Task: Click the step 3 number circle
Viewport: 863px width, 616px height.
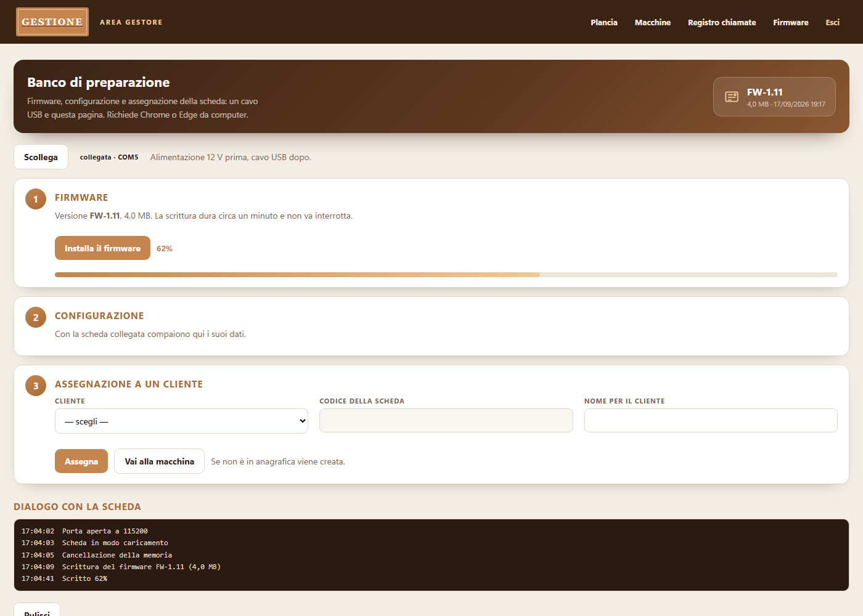Action: point(36,386)
